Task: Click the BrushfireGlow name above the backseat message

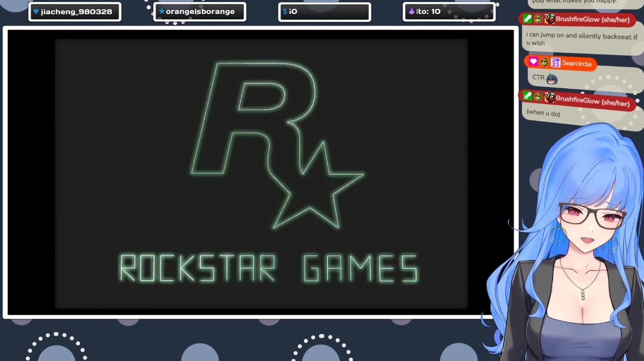Action: [x=592, y=21]
